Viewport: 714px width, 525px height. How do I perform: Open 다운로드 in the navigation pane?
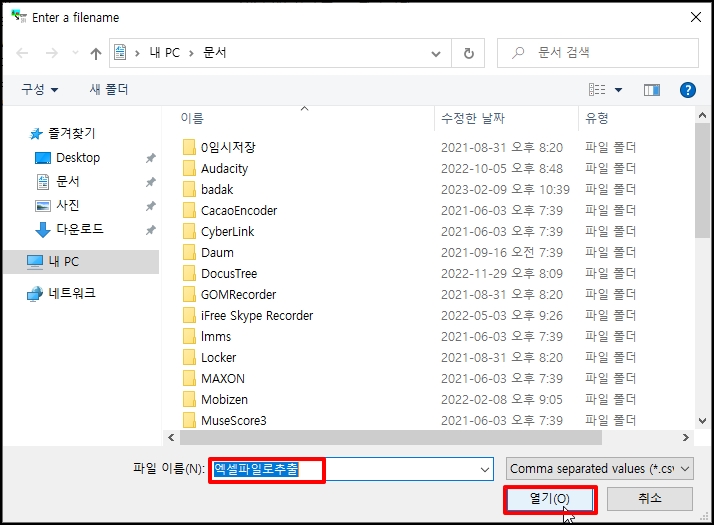pos(80,229)
